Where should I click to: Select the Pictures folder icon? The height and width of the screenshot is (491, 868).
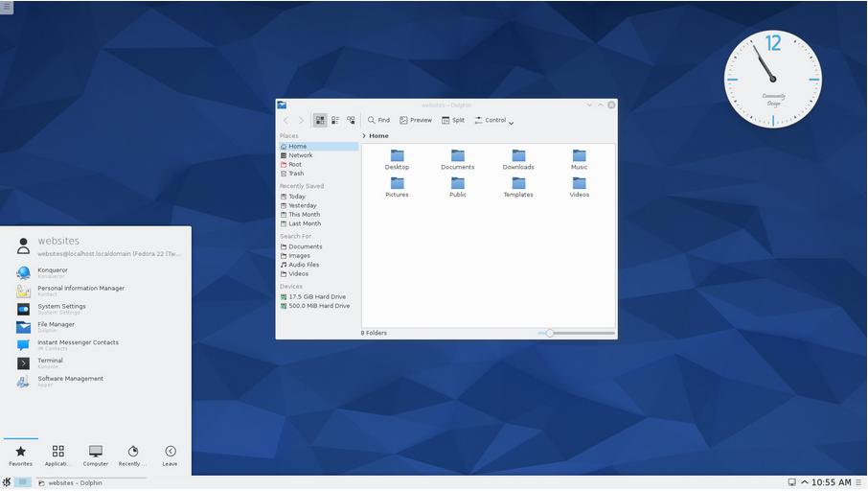pyautogui.click(x=397, y=183)
